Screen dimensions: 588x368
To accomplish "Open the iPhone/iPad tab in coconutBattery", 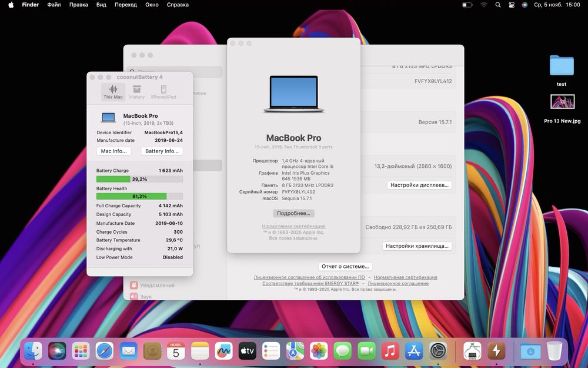I will (x=163, y=92).
